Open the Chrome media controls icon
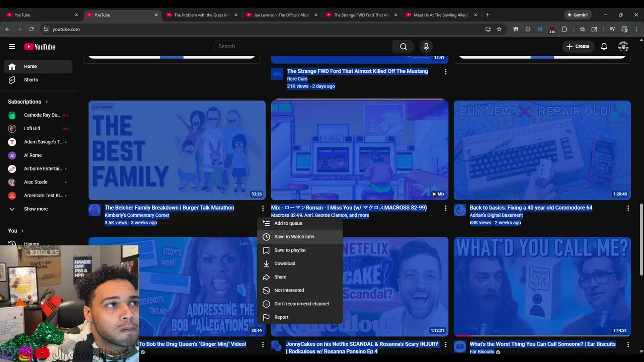Viewport: 644px width, 362px height. [612, 29]
